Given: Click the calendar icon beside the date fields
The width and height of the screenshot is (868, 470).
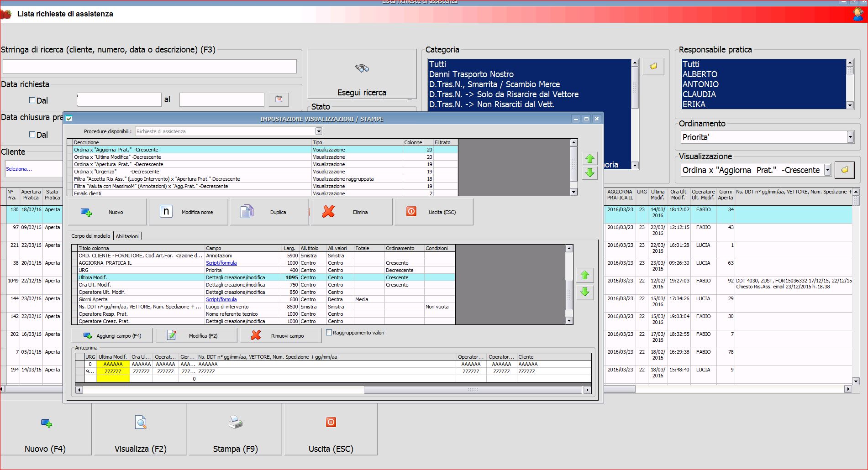Looking at the screenshot, I should (279, 99).
